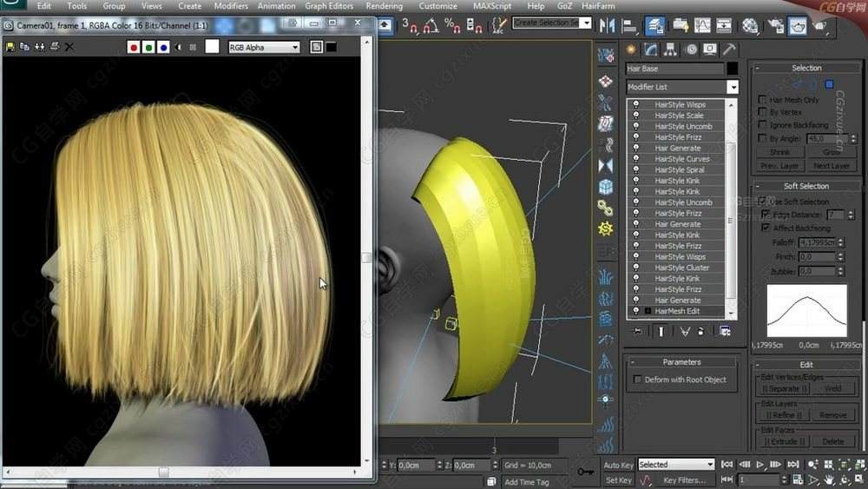This screenshot has height=489, width=868.
Task: Click Edit Named Selection Sets icon
Action: click(499, 25)
